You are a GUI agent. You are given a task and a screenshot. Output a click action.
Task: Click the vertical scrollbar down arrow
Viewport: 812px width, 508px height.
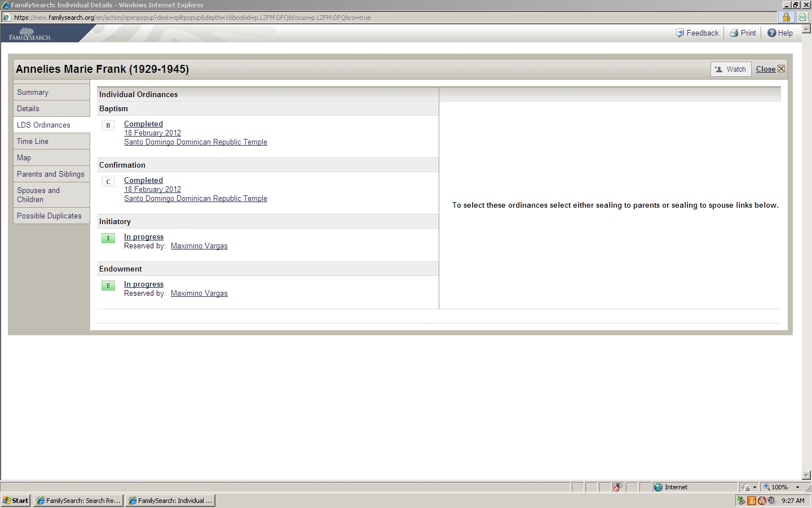tap(806, 475)
